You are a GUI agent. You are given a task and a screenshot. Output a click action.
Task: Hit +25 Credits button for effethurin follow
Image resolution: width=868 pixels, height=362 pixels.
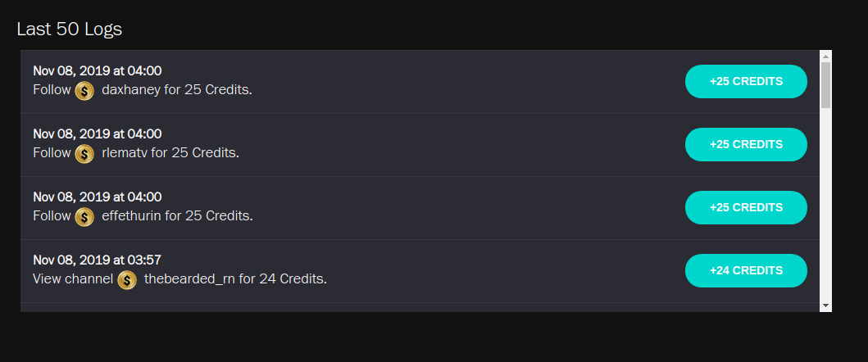pyautogui.click(x=746, y=207)
